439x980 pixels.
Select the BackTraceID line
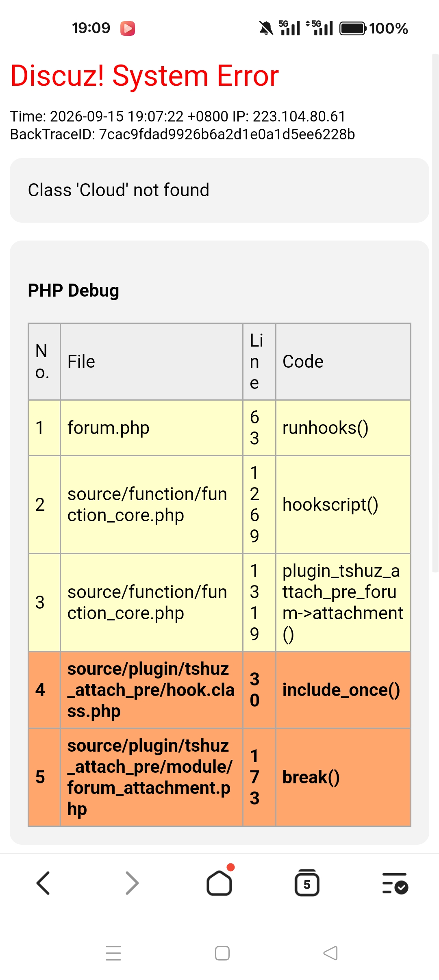(x=183, y=134)
